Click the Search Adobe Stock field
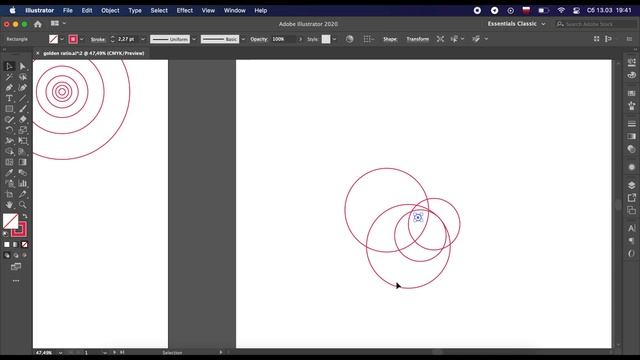 click(596, 24)
